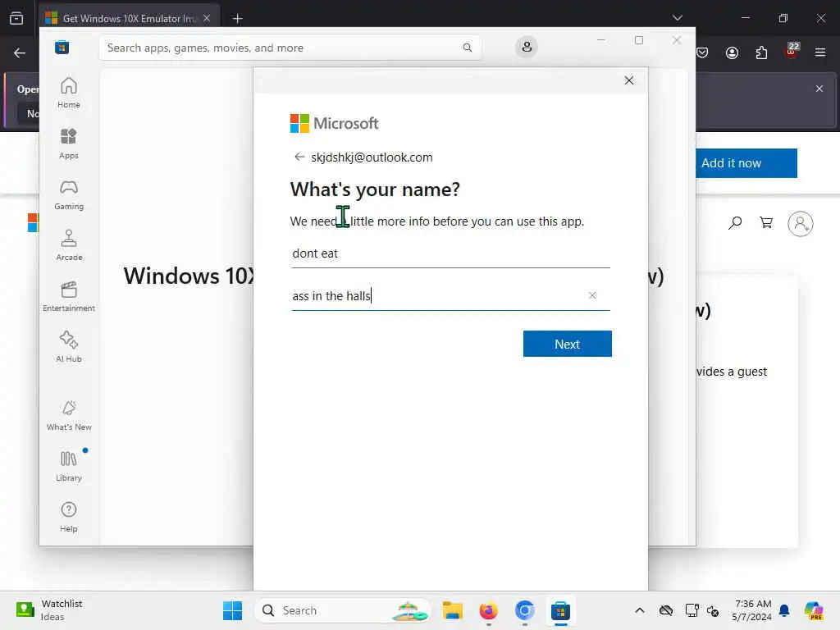Go back in browser with arrow

click(x=20, y=52)
